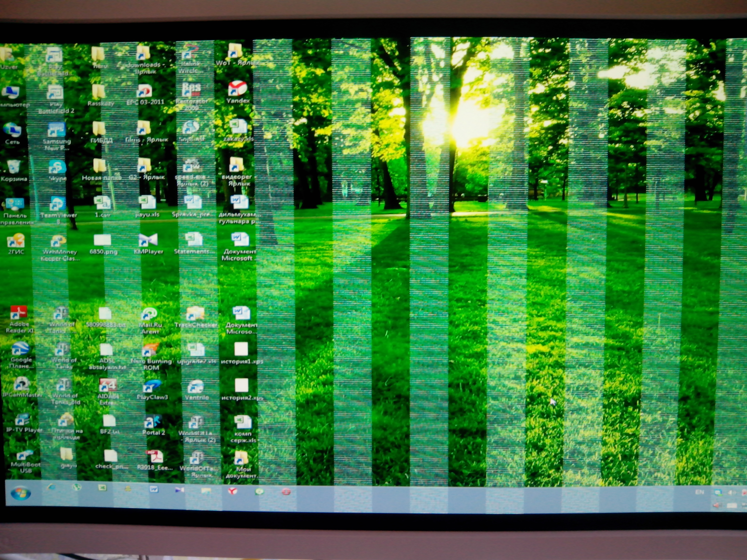747x560 pixels.
Task: Open the Windows Start menu orb
Action: tap(21, 493)
